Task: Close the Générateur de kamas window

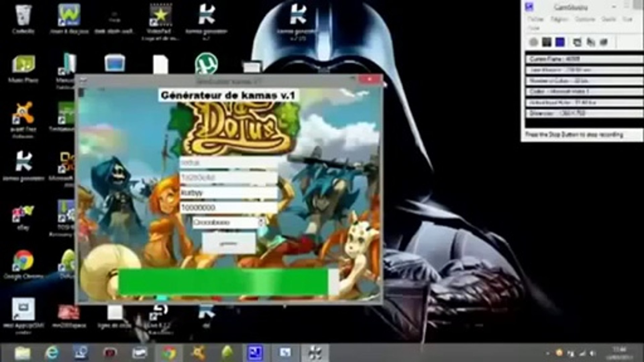Action: pos(370,79)
